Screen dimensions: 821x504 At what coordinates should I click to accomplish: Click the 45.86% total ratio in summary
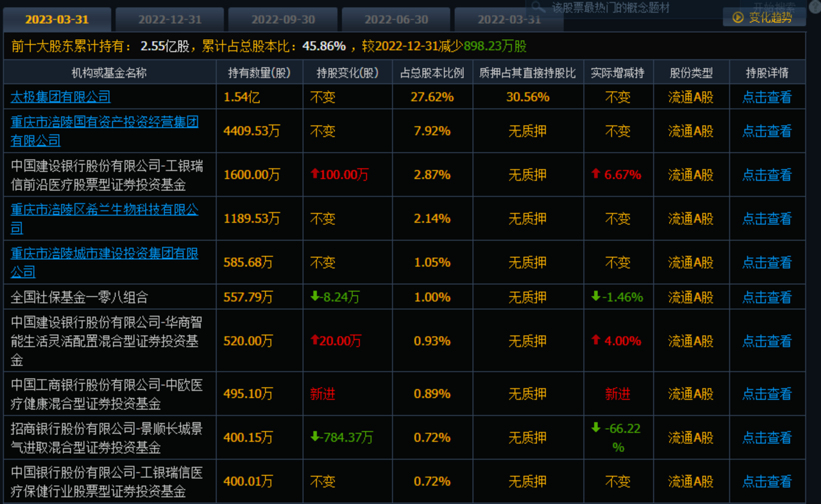tap(324, 47)
